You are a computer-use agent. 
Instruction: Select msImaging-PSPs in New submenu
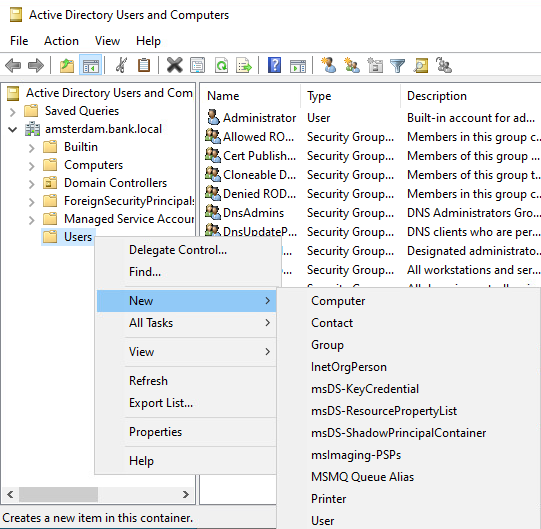[409, 455]
